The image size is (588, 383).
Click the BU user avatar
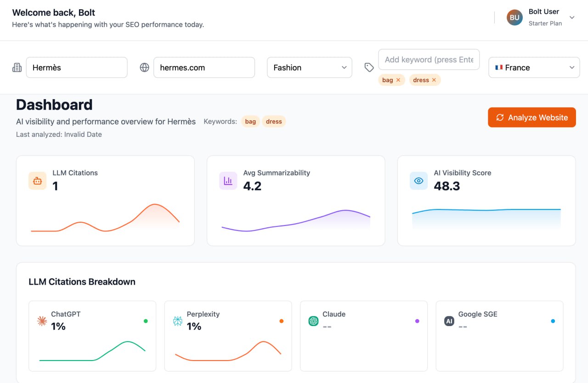(x=514, y=18)
